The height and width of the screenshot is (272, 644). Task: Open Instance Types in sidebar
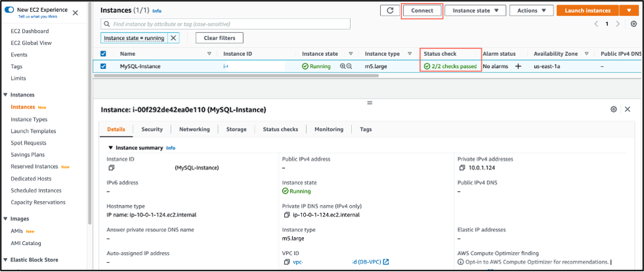[x=29, y=120]
